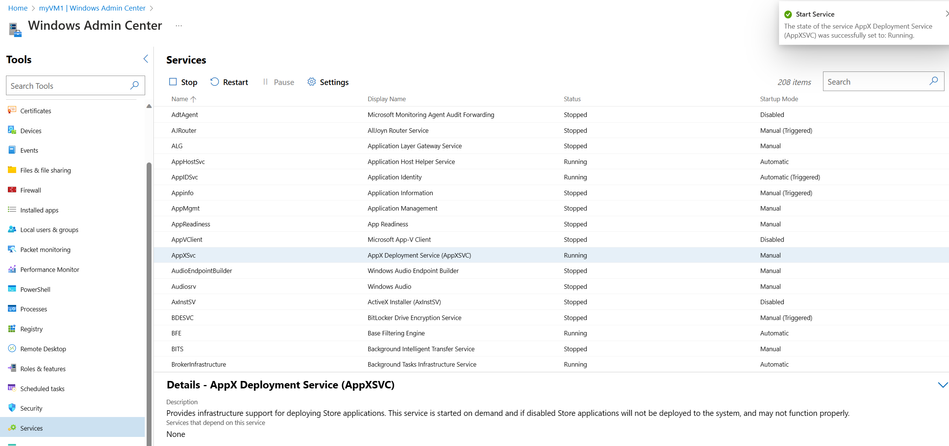Select the AudioEndpointBuilder service row

coord(551,271)
